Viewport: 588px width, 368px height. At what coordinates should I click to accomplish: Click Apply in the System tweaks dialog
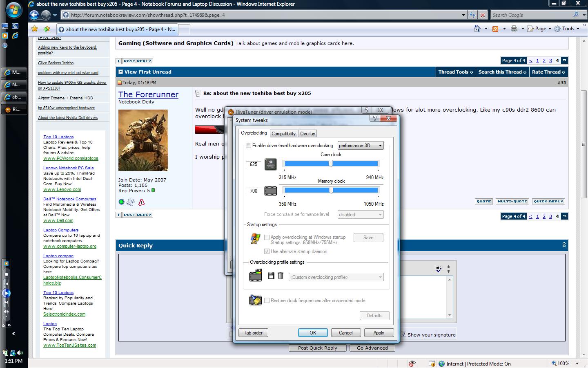coord(379,333)
